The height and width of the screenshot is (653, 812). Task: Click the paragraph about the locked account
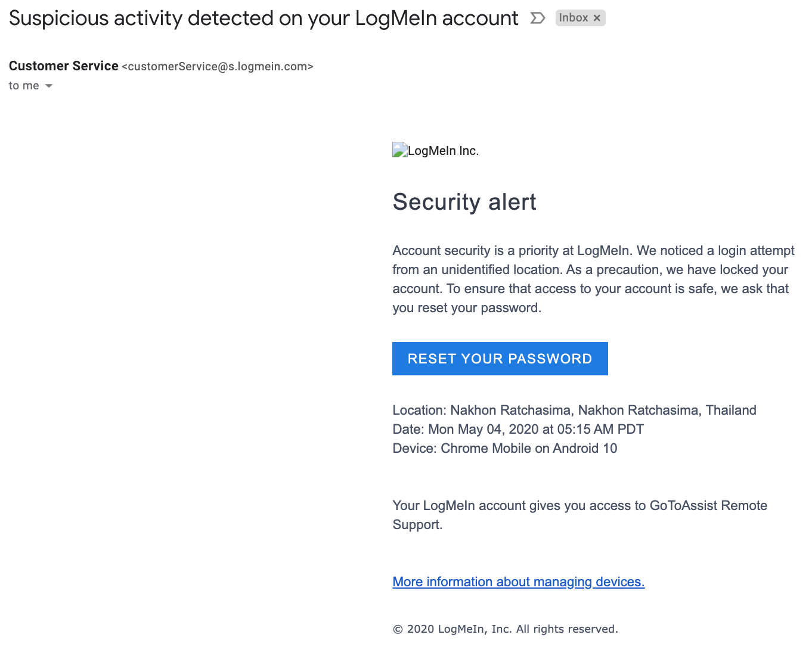click(x=593, y=279)
